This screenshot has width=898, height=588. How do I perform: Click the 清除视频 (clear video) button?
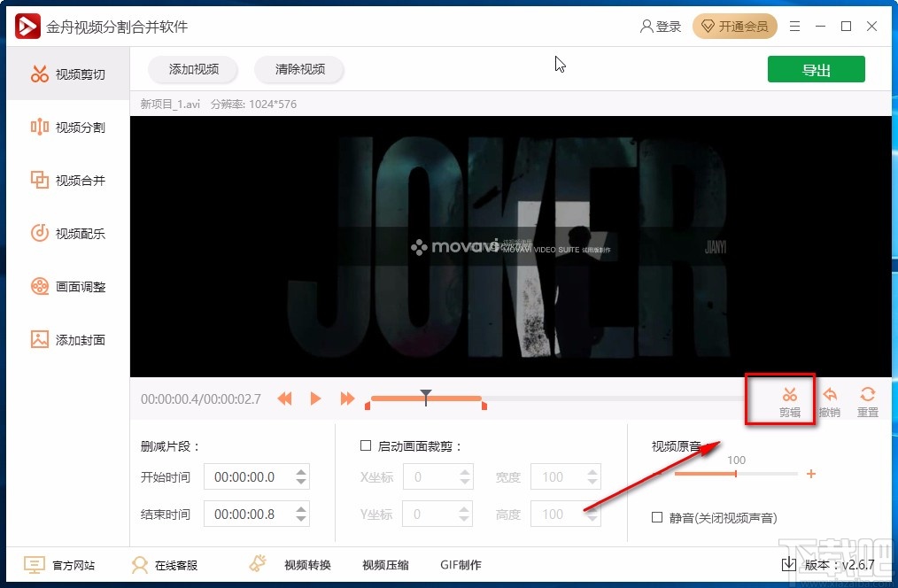299,69
